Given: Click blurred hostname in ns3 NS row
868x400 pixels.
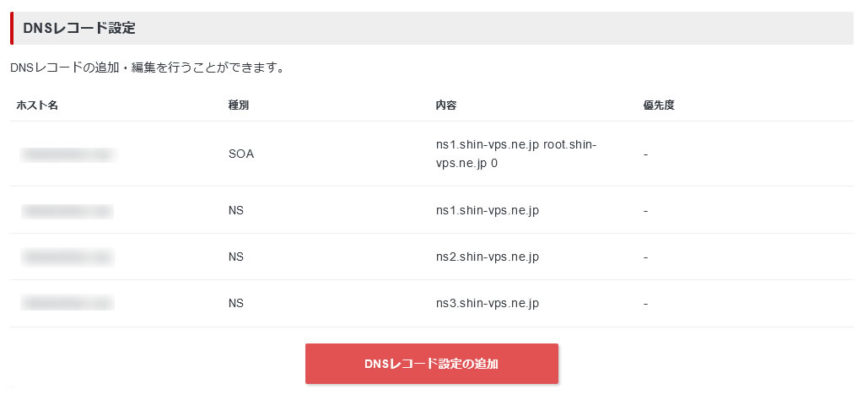Looking at the screenshot, I should click(x=68, y=303).
